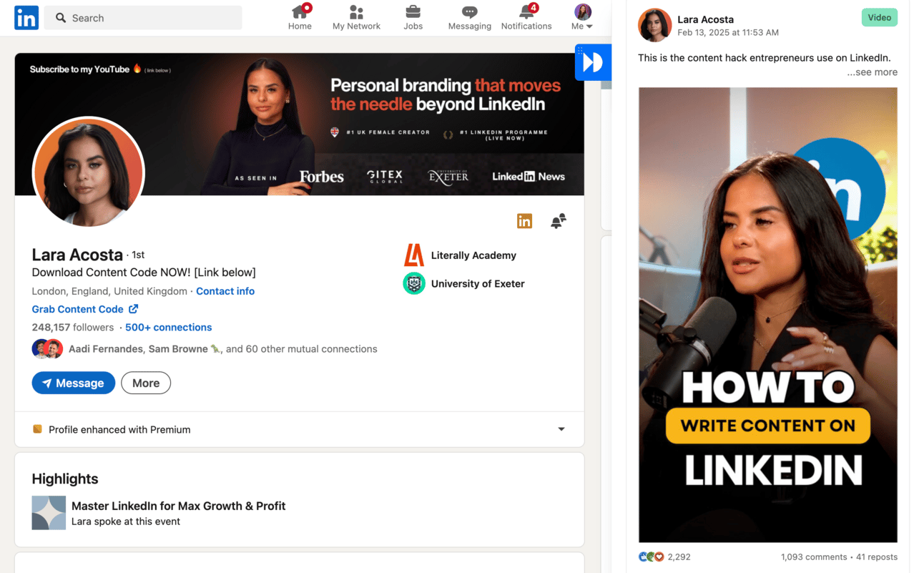924x573 pixels.
Task: Open the Home navigation tab
Action: (300, 17)
